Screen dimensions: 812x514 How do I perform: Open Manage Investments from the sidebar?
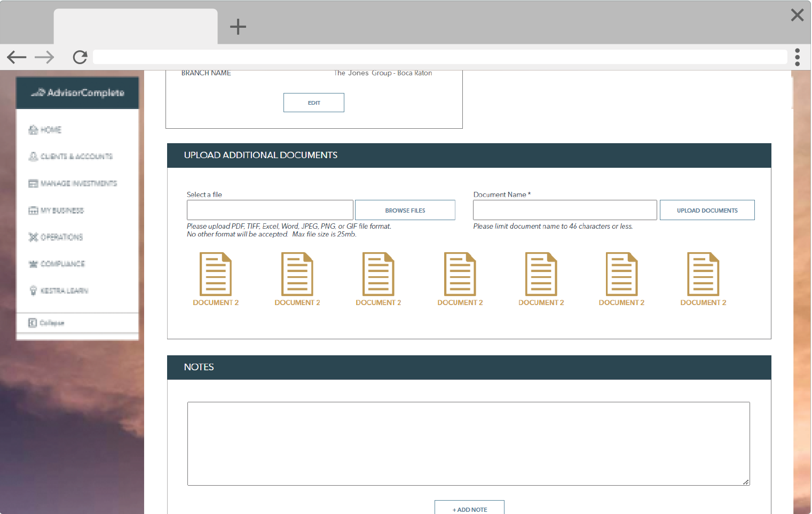tap(73, 183)
